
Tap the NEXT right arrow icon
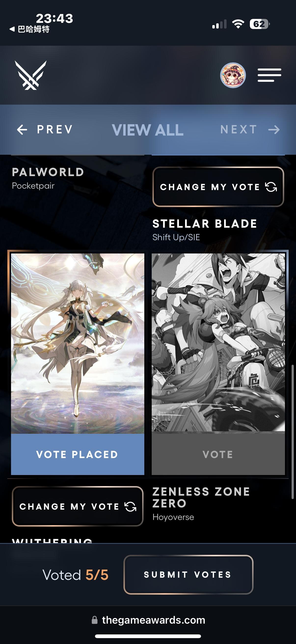point(274,129)
